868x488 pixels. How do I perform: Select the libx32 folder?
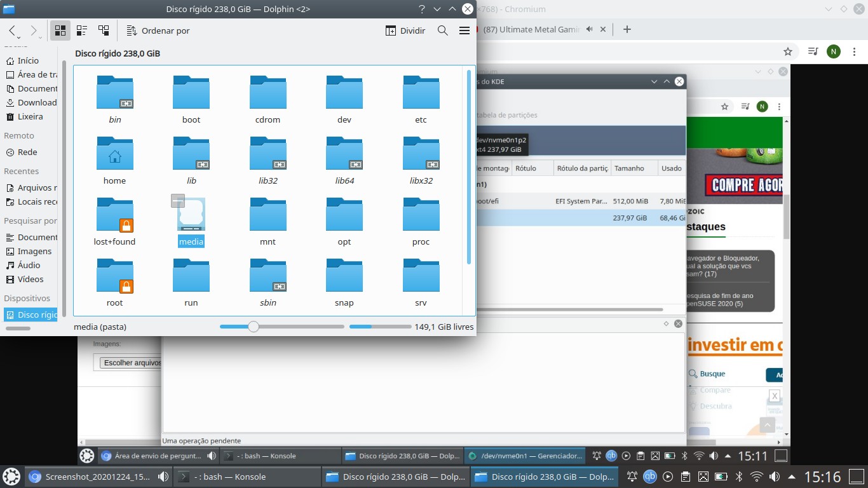tap(421, 161)
